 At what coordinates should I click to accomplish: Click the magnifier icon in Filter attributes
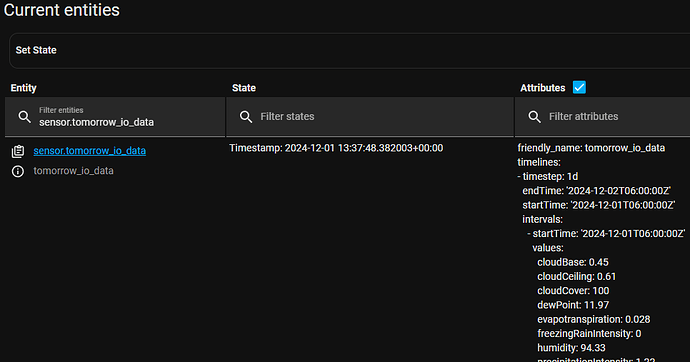[x=535, y=117]
